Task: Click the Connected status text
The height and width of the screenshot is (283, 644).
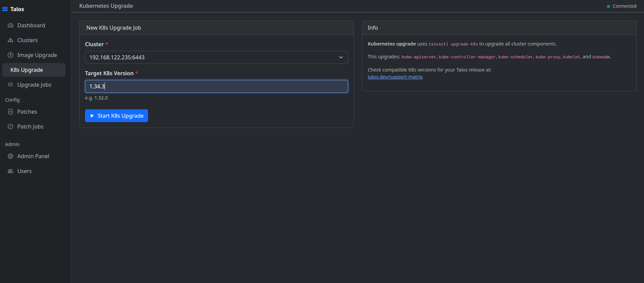Action: 624,6
